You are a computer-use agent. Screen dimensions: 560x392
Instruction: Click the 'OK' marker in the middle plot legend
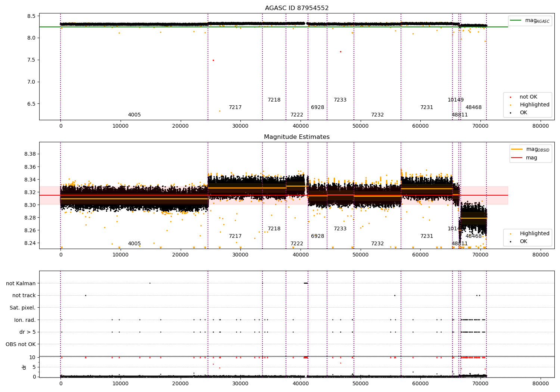click(510, 242)
